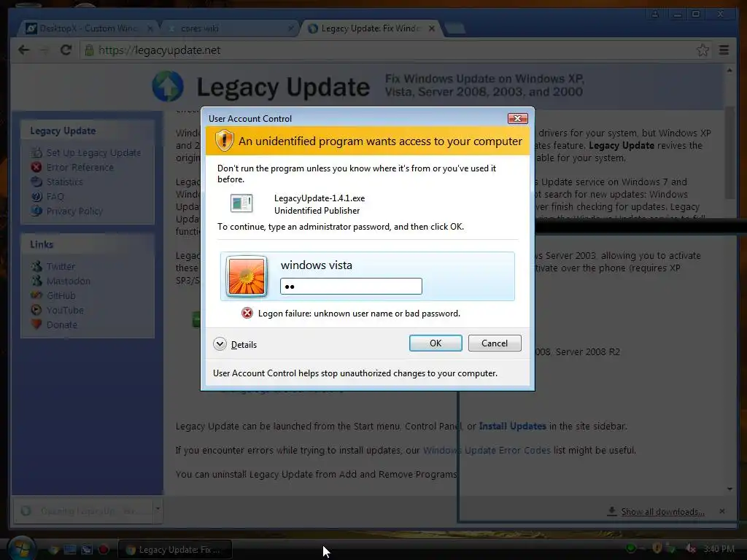Close the Legacy Update browser tab
The width and height of the screenshot is (747, 560).
point(432,28)
